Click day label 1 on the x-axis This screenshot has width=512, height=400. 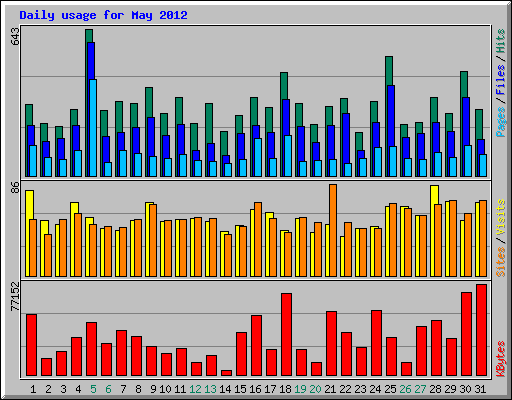pyautogui.click(x=33, y=389)
